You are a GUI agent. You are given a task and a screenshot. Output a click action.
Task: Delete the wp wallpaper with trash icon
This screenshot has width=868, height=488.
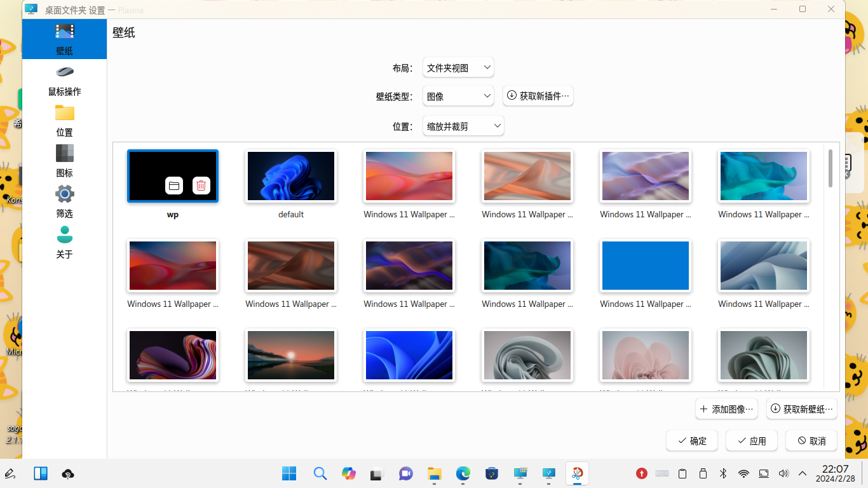click(201, 186)
